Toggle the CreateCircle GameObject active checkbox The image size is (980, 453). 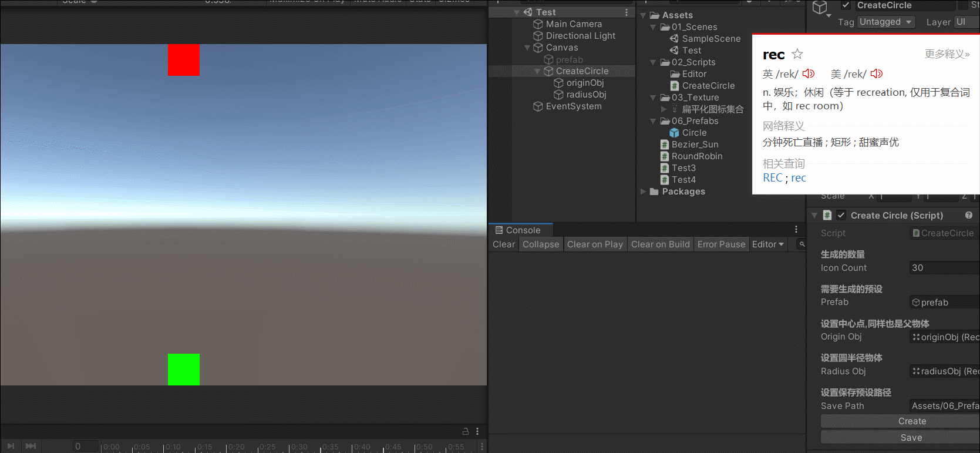pos(846,5)
